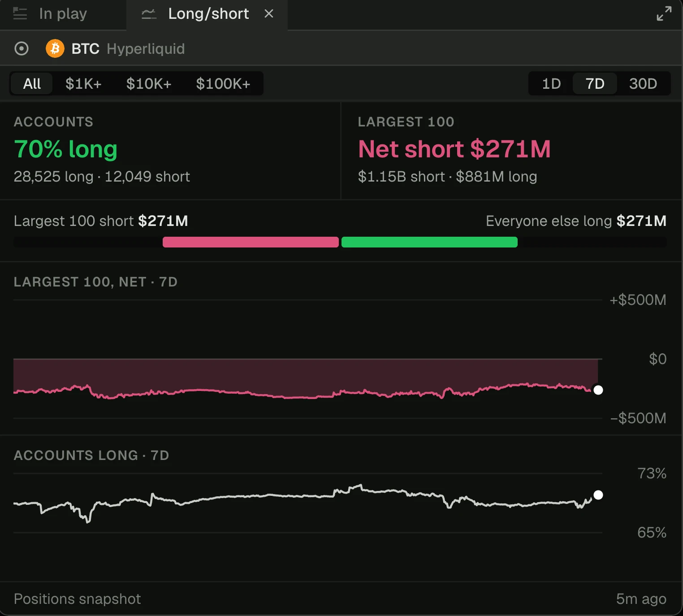
Task: Click the Positions snapshot label
Action: (77, 599)
